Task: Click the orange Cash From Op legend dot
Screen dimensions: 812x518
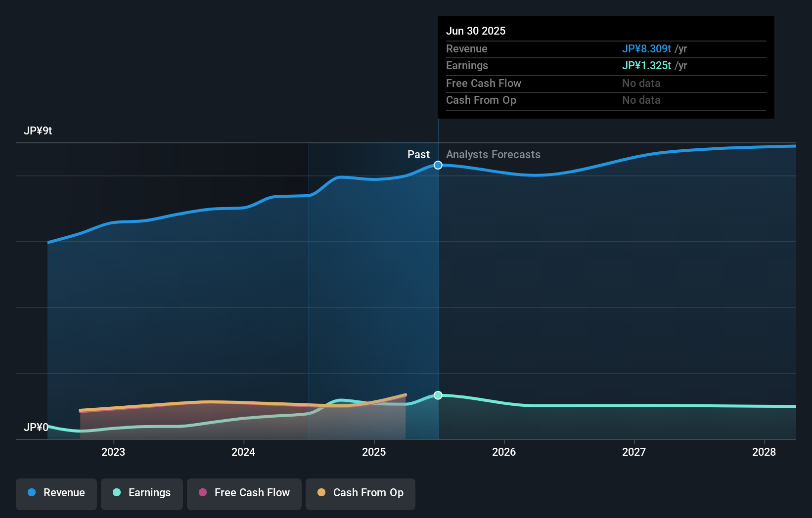Action: pyautogui.click(x=321, y=493)
